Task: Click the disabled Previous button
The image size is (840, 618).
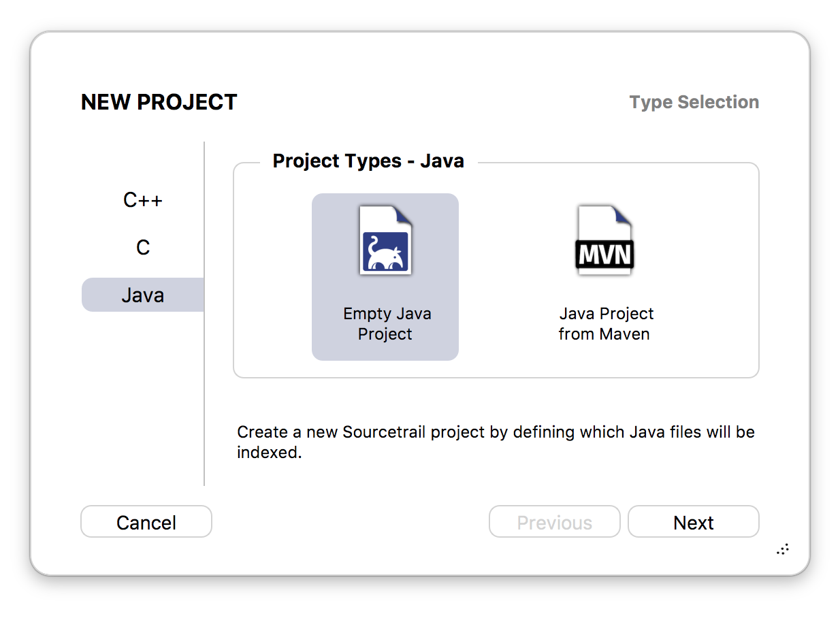Action: pyautogui.click(x=555, y=522)
